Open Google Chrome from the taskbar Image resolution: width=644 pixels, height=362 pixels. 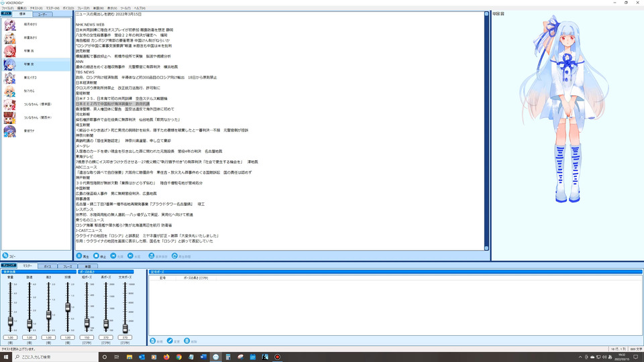coord(178,357)
